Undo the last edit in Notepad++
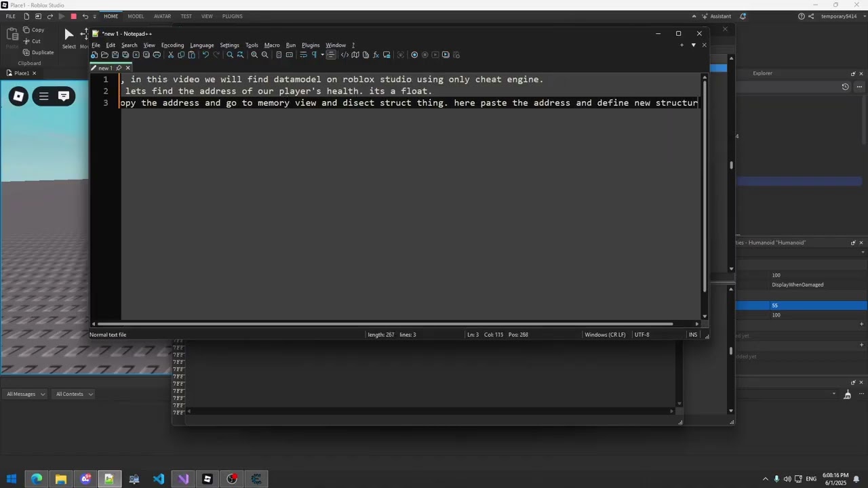The height and width of the screenshot is (488, 868). pos(205,55)
